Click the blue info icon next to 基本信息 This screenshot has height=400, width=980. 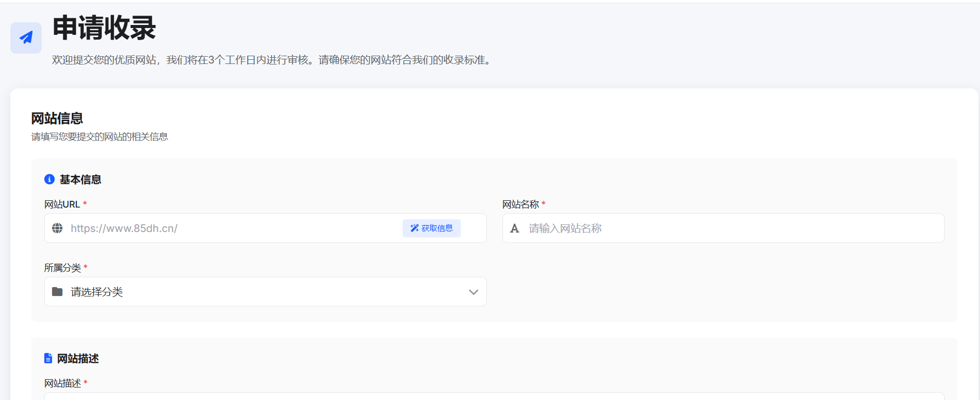pos(49,179)
